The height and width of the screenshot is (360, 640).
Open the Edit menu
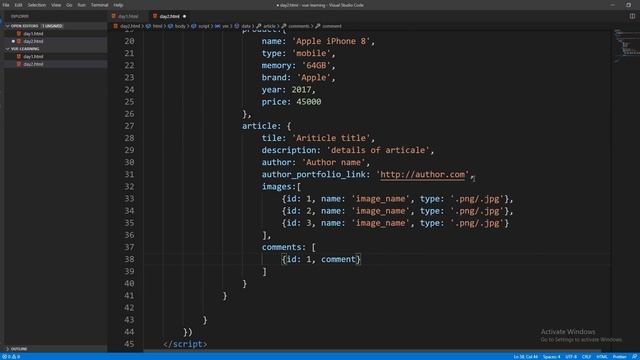click(x=18, y=5)
